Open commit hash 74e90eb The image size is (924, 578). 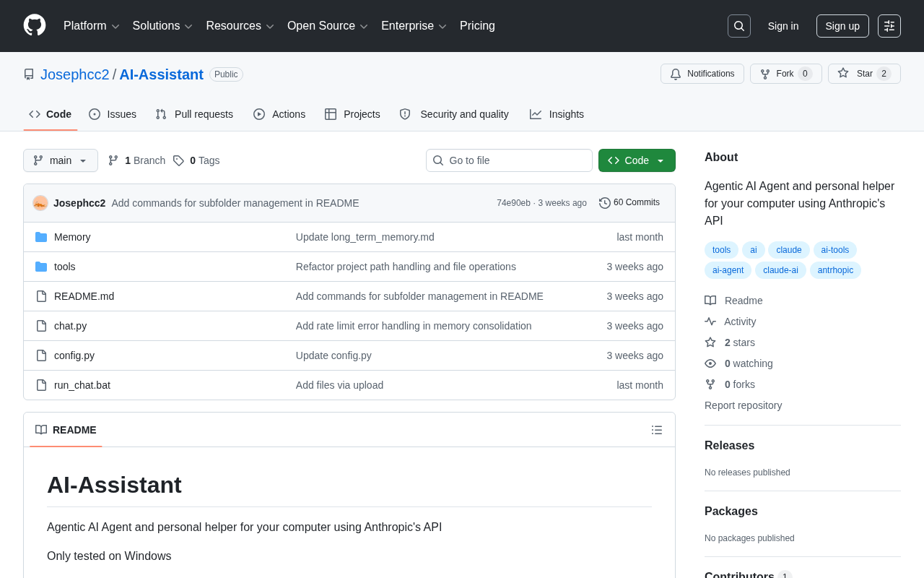pyautogui.click(x=513, y=203)
